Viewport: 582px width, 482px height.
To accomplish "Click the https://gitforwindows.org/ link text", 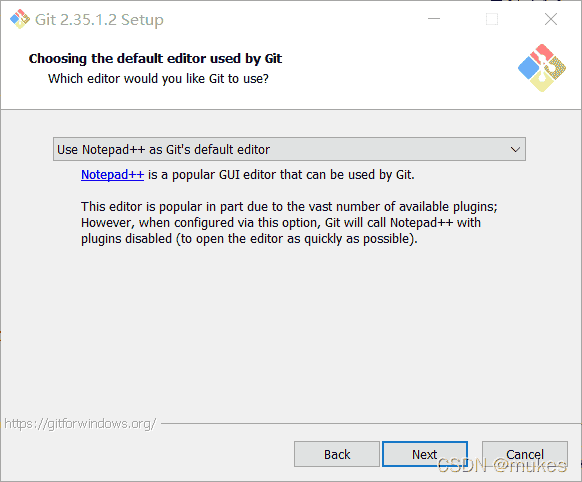I will (x=80, y=423).
